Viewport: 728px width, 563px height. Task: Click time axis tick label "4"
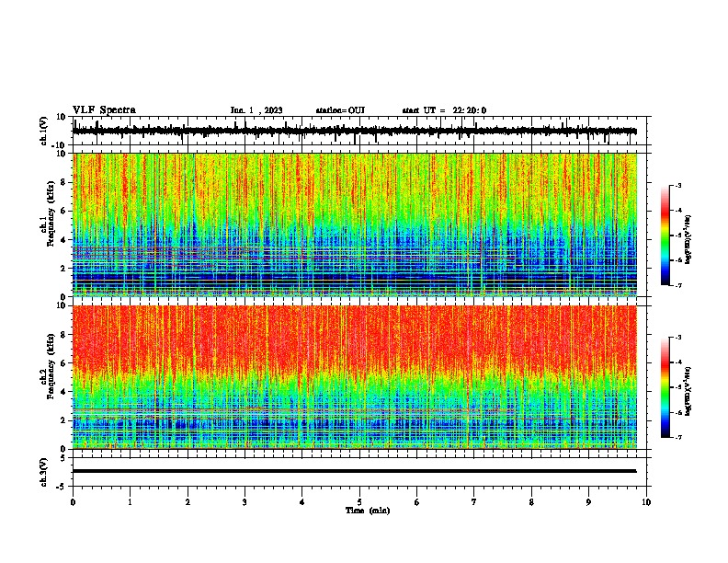pyautogui.click(x=302, y=502)
